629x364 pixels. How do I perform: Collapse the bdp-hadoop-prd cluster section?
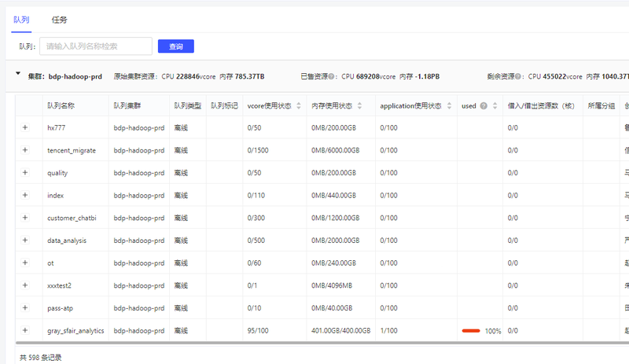[x=18, y=76]
